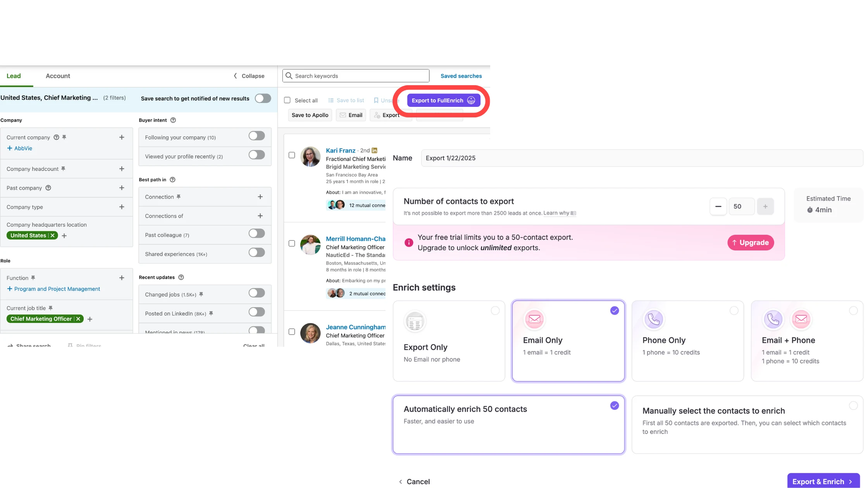Choose the Email + Phone enrich card
Image resolution: width=868 pixels, height=488 pixels.
[x=807, y=341]
